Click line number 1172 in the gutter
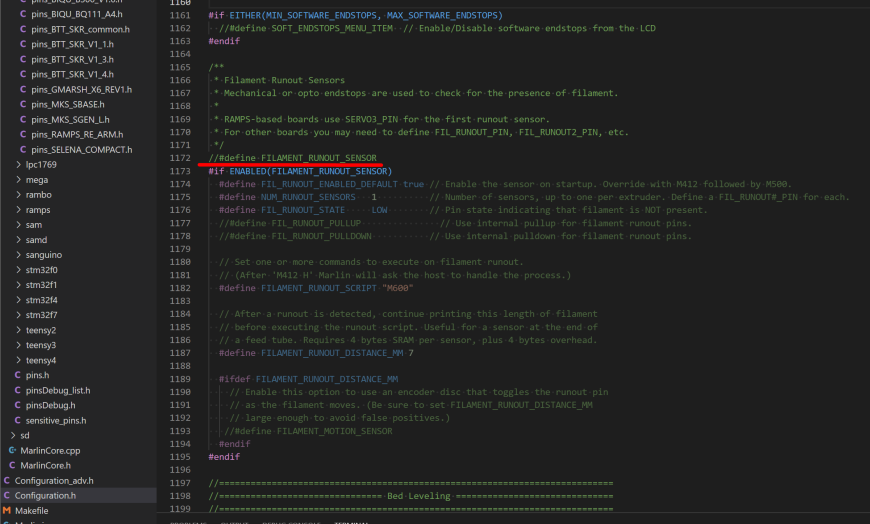 click(180, 158)
